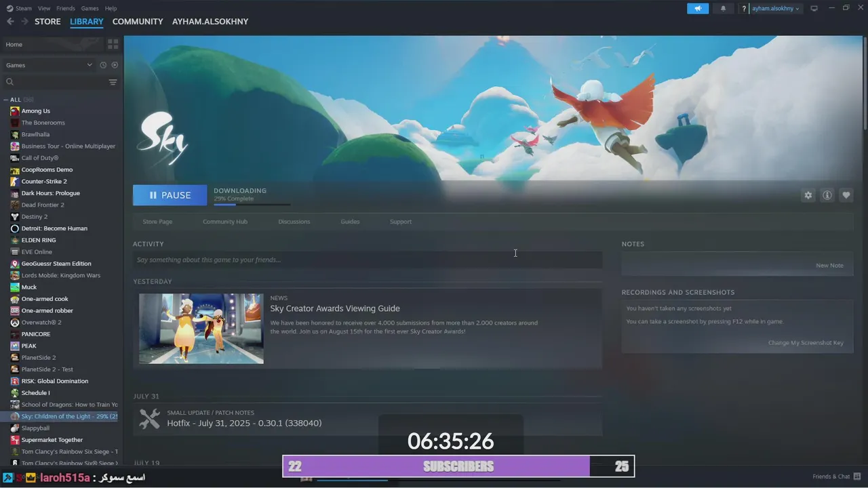Click the page vertical scrollbar
868x488 pixels.
[x=865, y=85]
